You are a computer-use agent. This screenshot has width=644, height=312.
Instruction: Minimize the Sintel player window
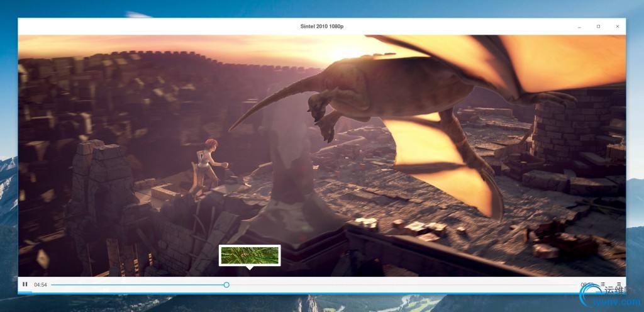pyautogui.click(x=579, y=26)
